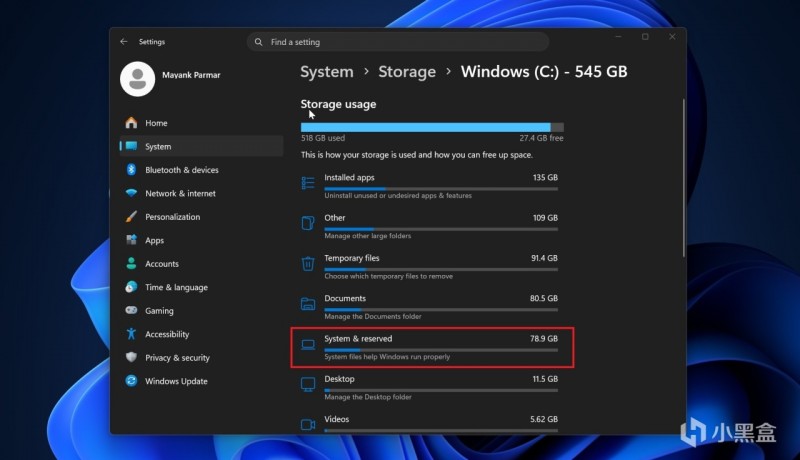This screenshot has height=460, width=800.
Task: Click the Installed apps usage bar
Action: (x=441, y=189)
